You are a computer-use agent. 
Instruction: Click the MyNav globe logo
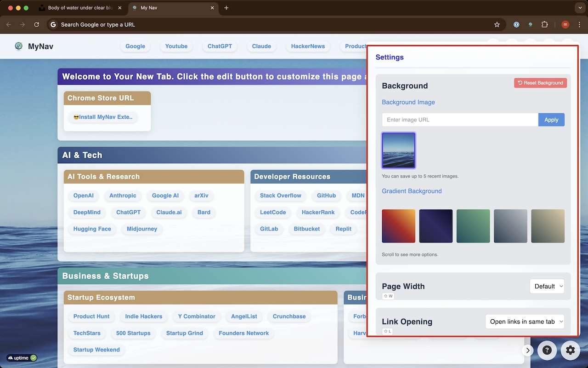18,46
